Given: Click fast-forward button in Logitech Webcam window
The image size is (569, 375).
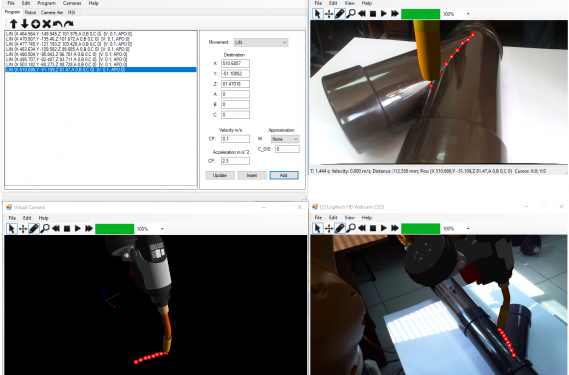Looking at the screenshot, I should point(395,228).
